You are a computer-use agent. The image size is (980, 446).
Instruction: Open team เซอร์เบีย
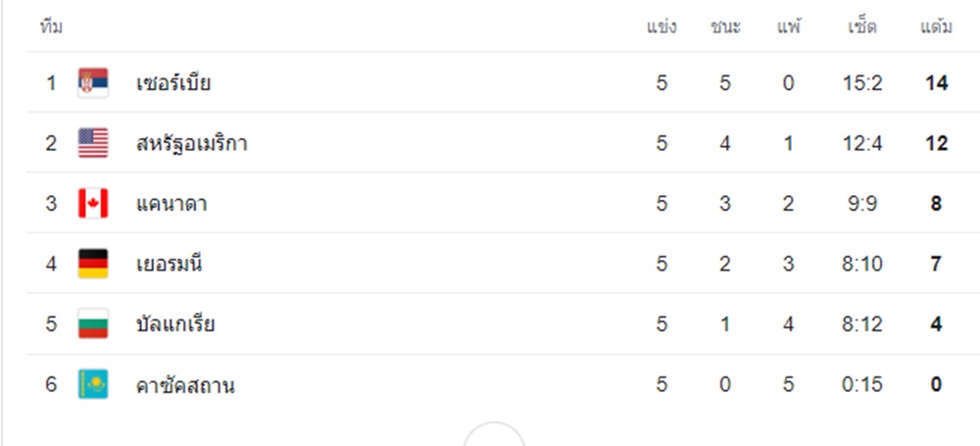(173, 83)
